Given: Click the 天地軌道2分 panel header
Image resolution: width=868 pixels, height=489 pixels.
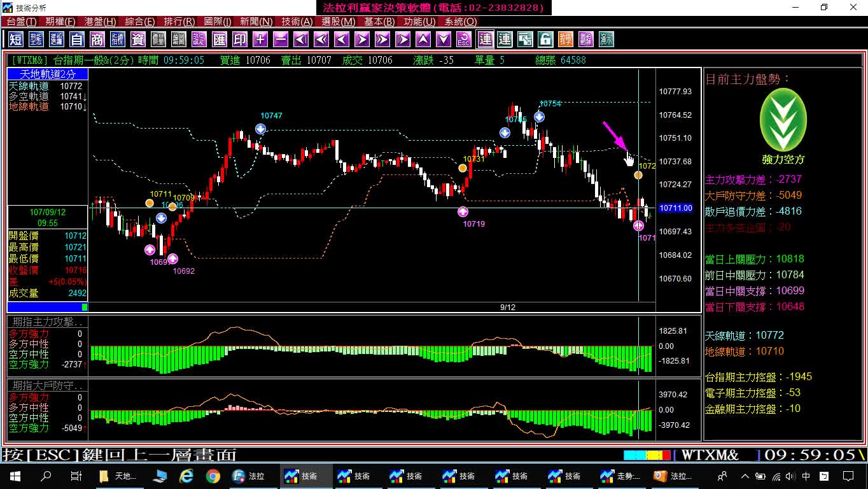Looking at the screenshot, I should click(x=48, y=74).
